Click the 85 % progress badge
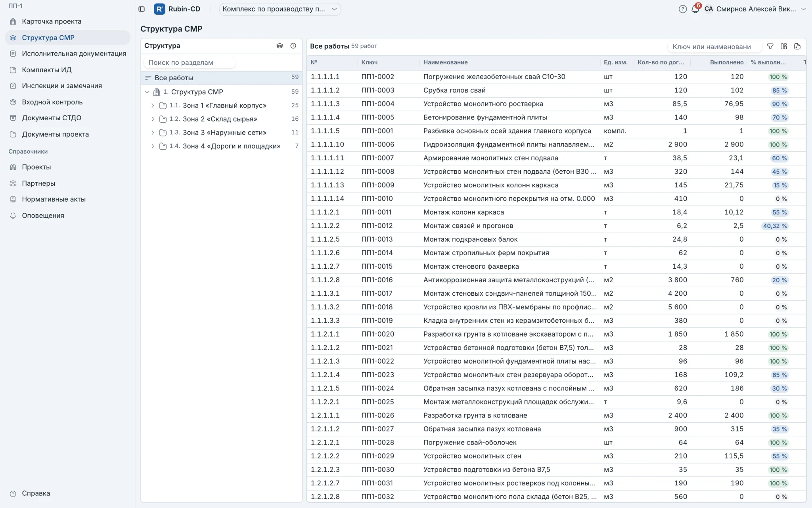Image resolution: width=812 pixels, height=508 pixels. pyautogui.click(x=779, y=90)
